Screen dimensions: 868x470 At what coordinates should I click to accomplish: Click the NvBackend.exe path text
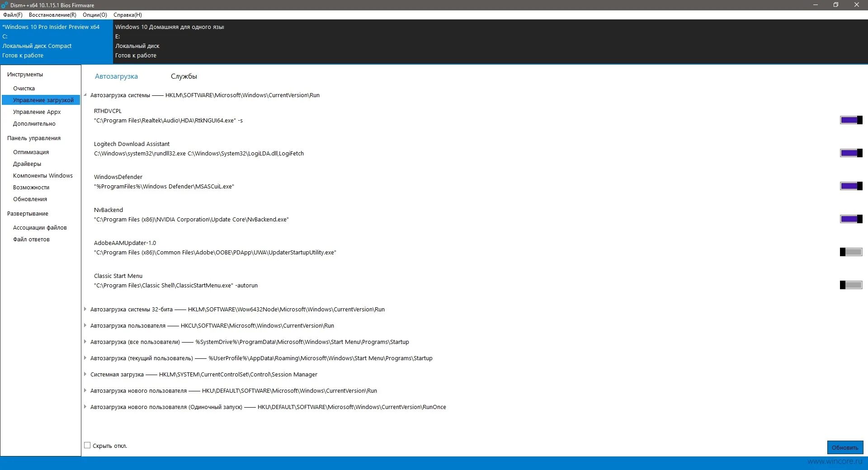click(x=191, y=220)
